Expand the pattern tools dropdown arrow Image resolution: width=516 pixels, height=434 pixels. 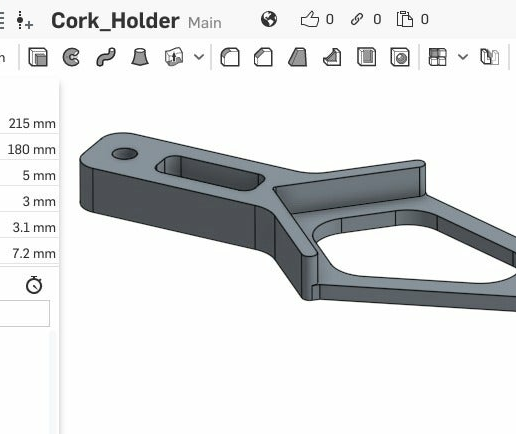click(x=463, y=57)
